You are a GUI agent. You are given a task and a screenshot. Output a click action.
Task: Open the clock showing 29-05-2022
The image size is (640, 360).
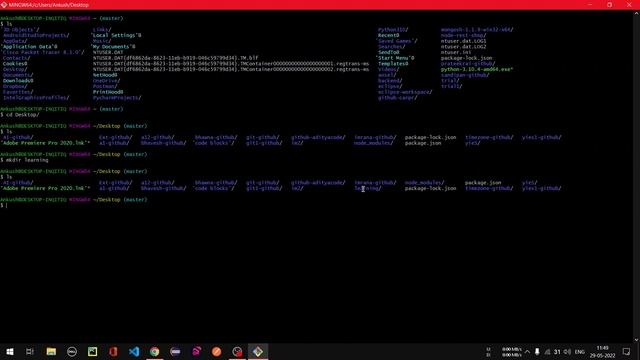click(602, 351)
